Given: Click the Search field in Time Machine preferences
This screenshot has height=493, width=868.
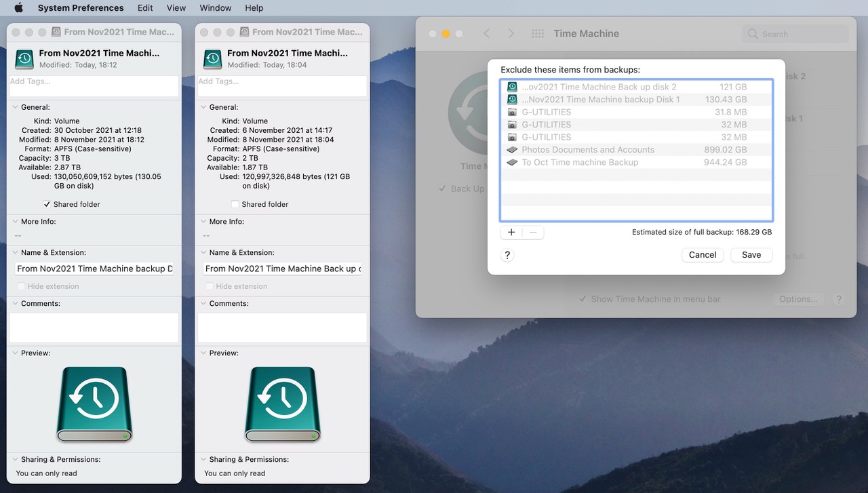Looking at the screenshot, I should point(795,34).
